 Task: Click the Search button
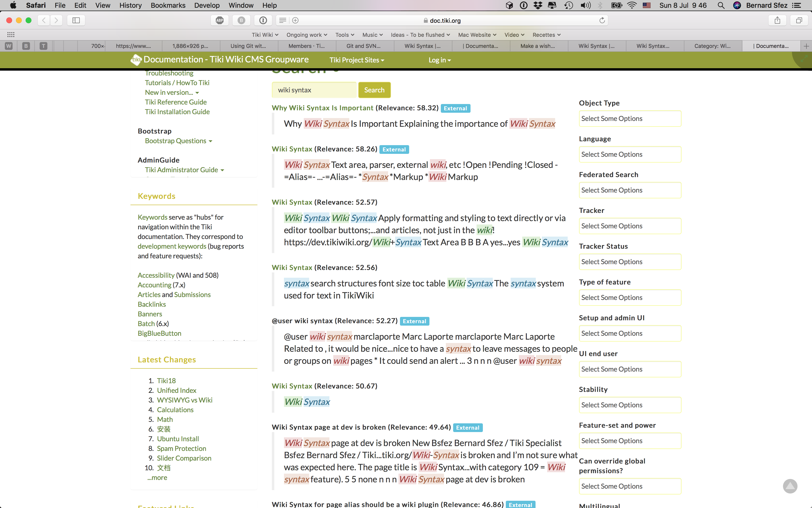point(374,90)
